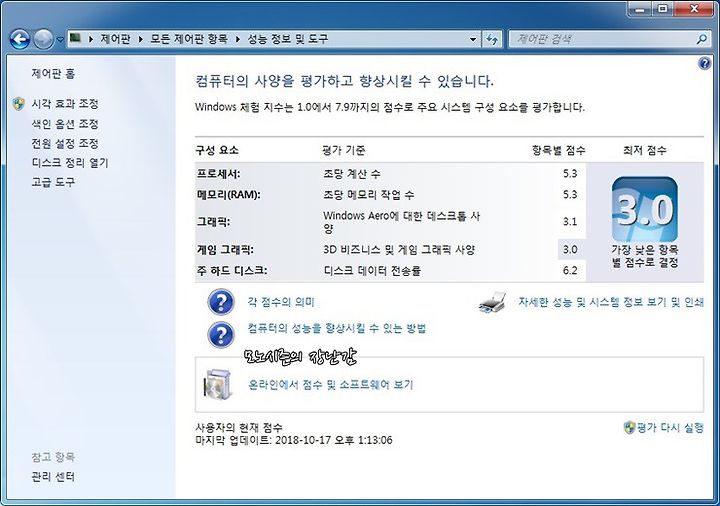Select the 그래픽: row label

(x=213, y=222)
